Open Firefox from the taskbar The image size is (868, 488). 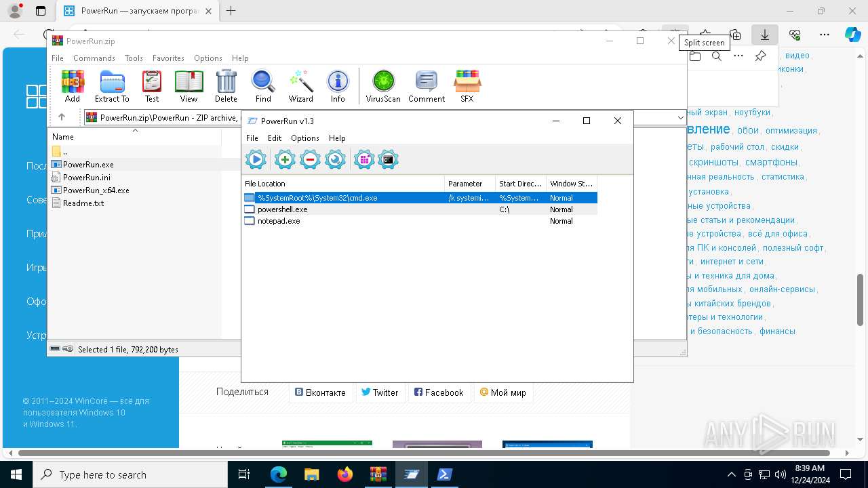tap(345, 474)
